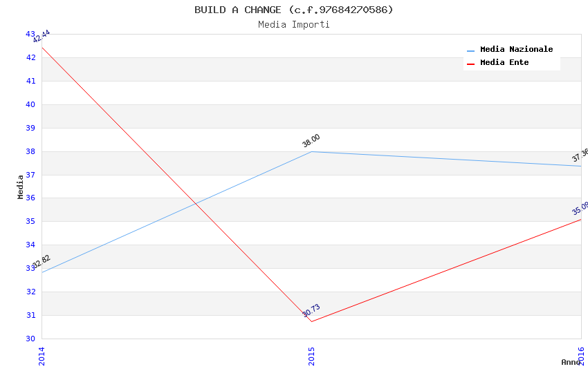Image resolution: width=588 pixels, height=380 pixels.
Task: Click the chart title BUILD A CHANGE
Action: (294, 10)
